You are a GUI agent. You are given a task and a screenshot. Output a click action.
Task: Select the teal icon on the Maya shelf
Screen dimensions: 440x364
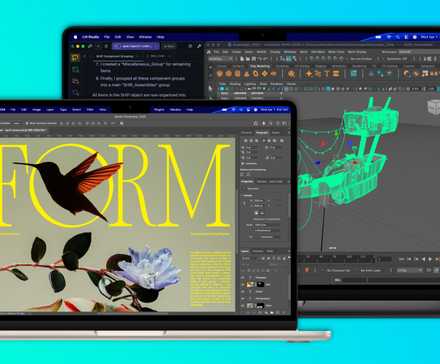pos(354,74)
